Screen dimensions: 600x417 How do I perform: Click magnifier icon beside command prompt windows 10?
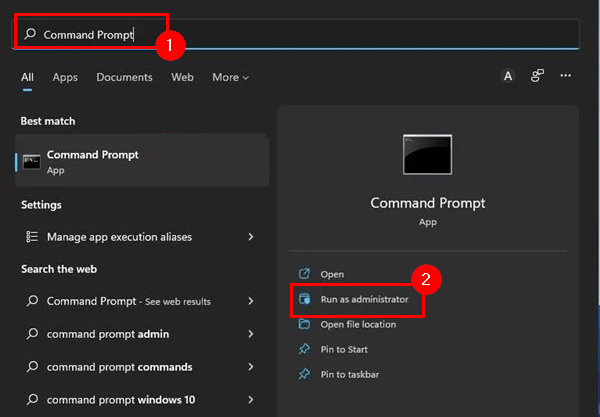tap(33, 399)
